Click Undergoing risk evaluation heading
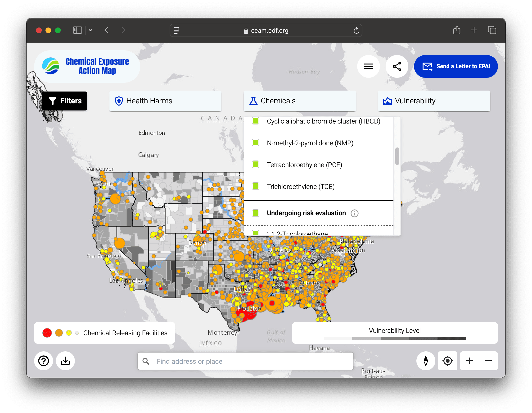This screenshot has width=532, height=413. pos(306,213)
